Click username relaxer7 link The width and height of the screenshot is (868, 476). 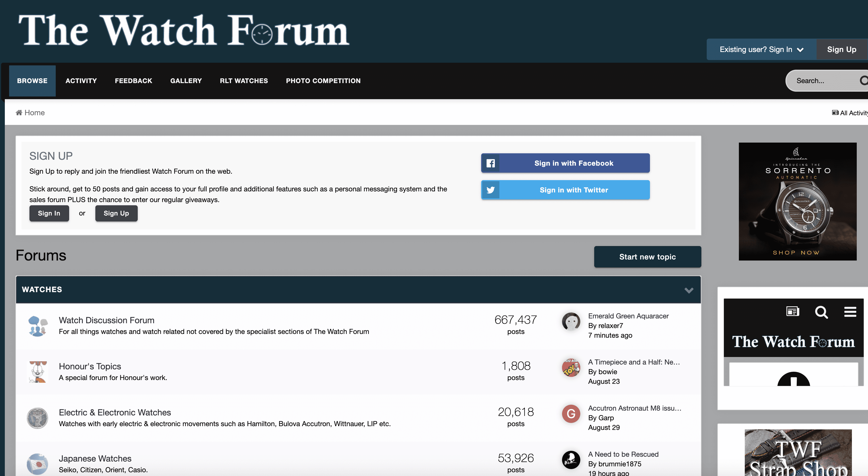[611, 326]
